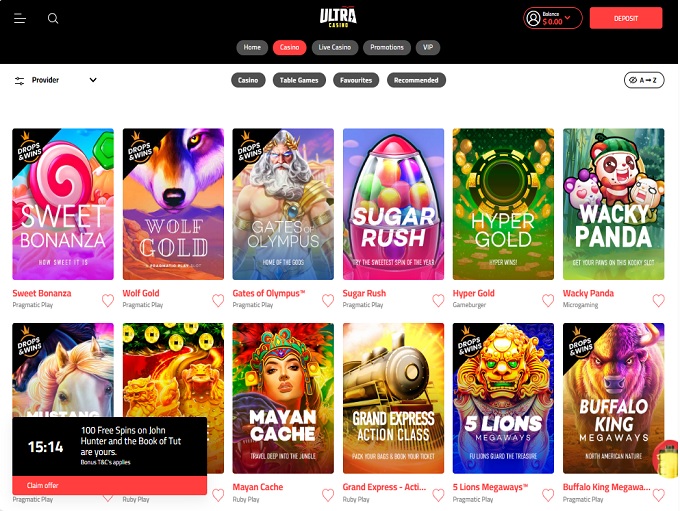680x511 pixels.
Task: Expand the Provider dropdown
Action: click(93, 80)
